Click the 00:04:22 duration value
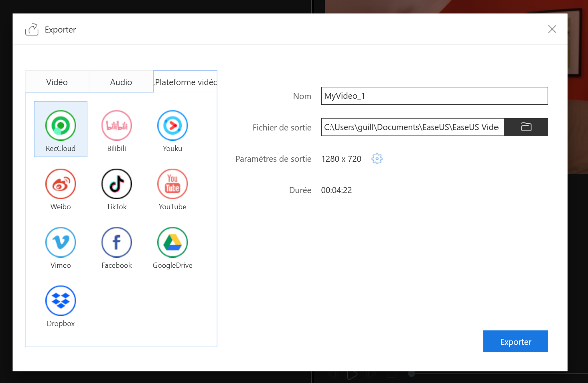The image size is (588, 383). pyautogui.click(x=337, y=190)
